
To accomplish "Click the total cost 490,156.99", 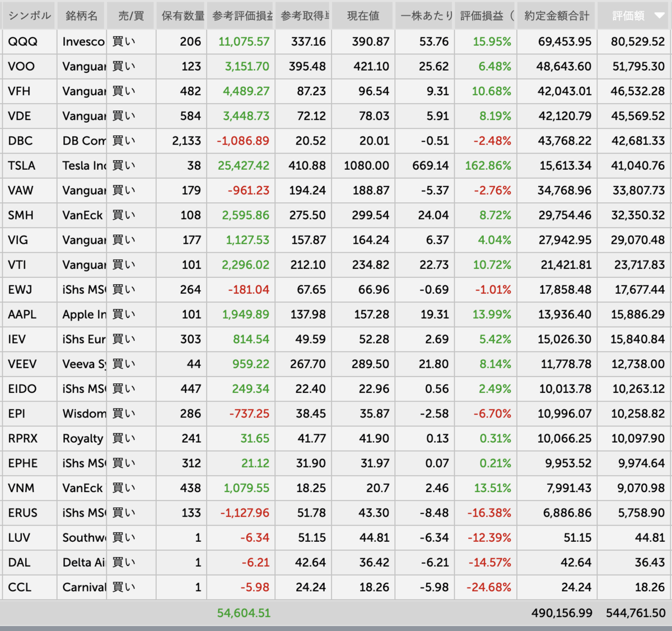I will point(562,613).
